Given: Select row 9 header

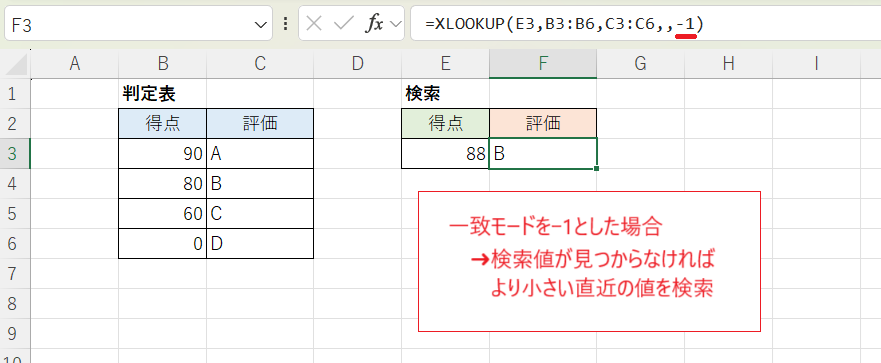Looking at the screenshot, I should pyautogui.click(x=16, y=334).
